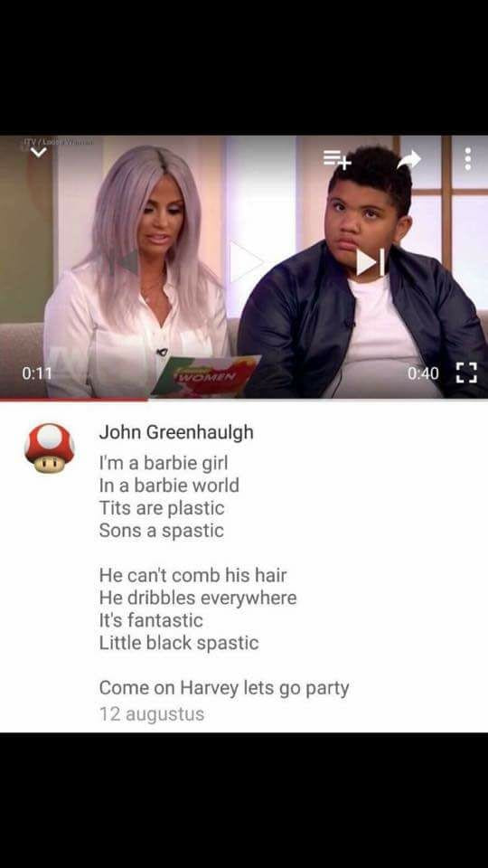Tap the 0:40 total duration label
Image resolution: width=488 pixels, height=868 pixels.
coord(423,373)
